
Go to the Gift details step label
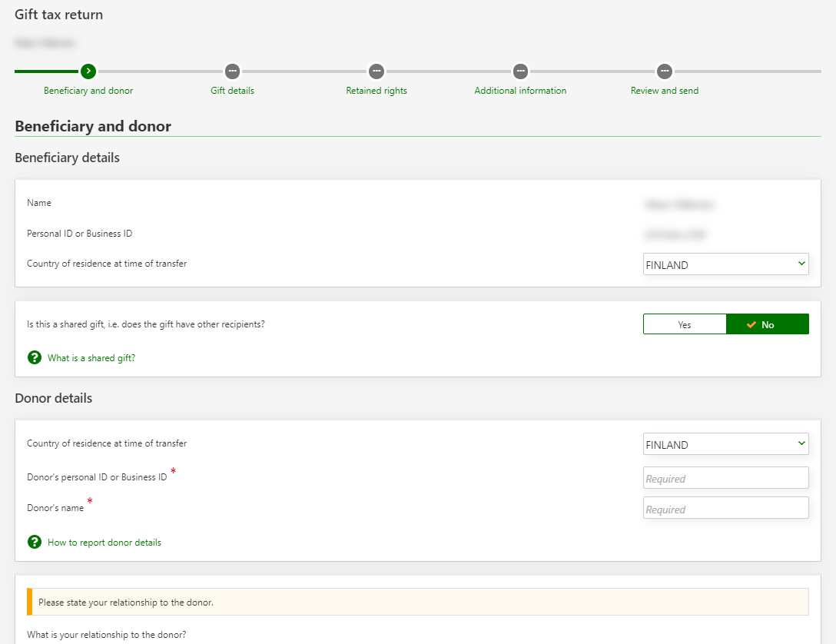[x=232, y=91]
